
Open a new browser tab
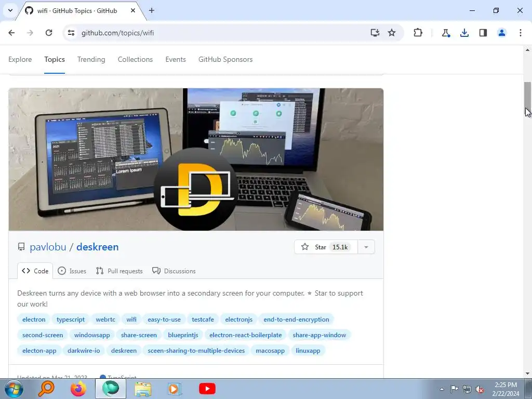(152, 10)
